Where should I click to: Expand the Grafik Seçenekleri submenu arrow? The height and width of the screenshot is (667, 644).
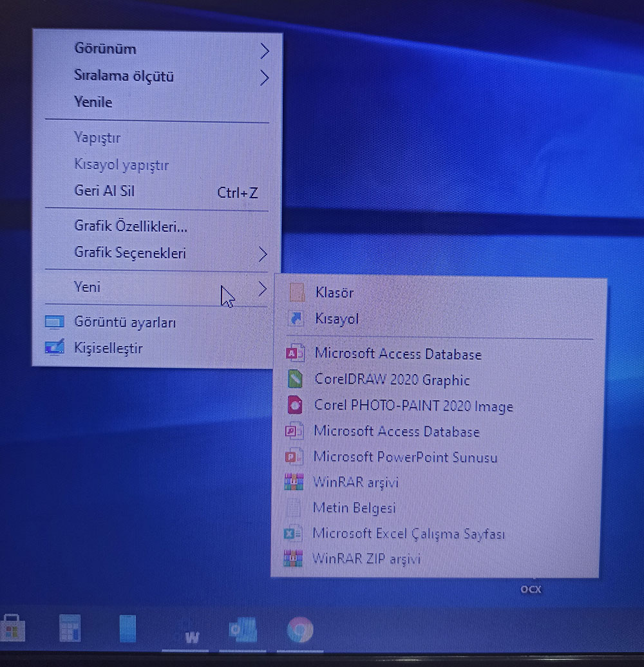[x=263, y=254]
